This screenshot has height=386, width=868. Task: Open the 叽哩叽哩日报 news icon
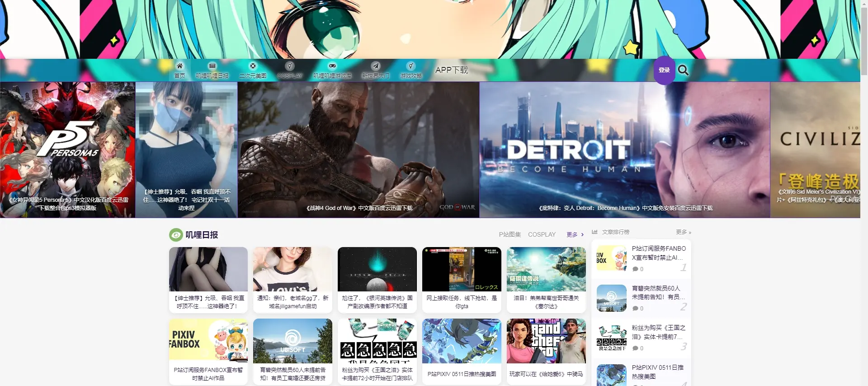tap(212, 66)
